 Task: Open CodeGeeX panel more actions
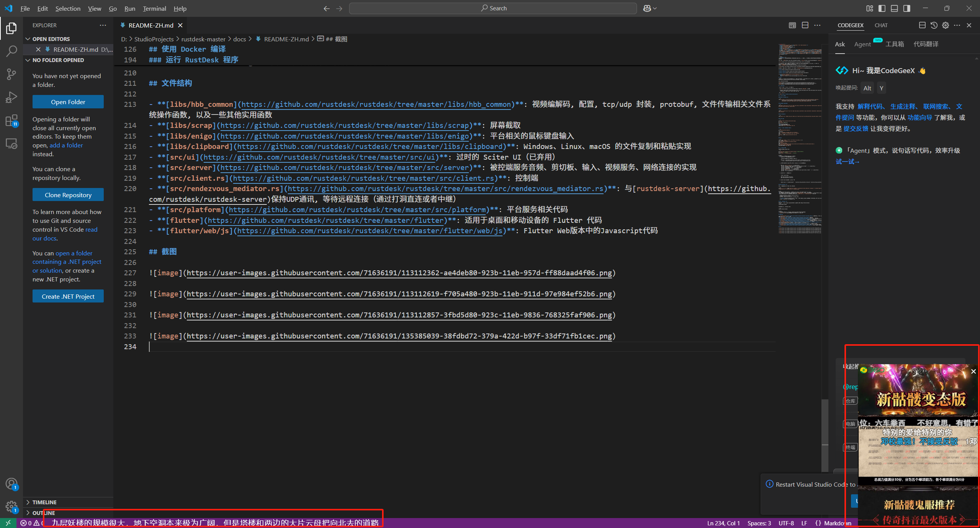point(957,25)
